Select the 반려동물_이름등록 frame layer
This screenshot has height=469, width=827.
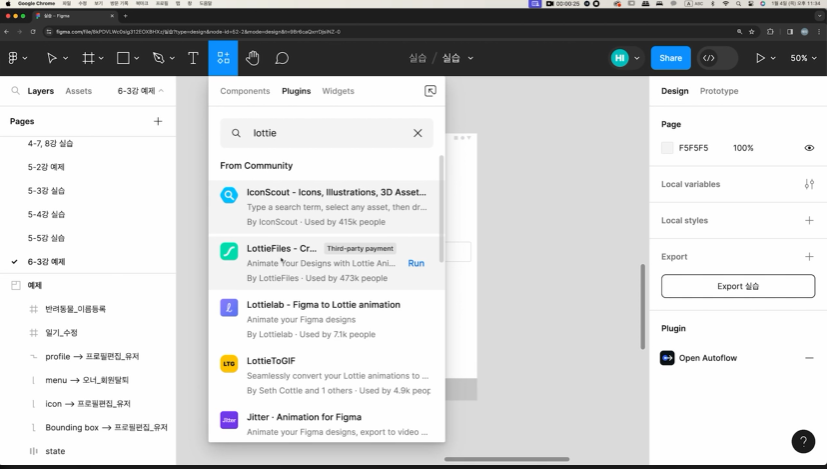click(x=75, y=309)
